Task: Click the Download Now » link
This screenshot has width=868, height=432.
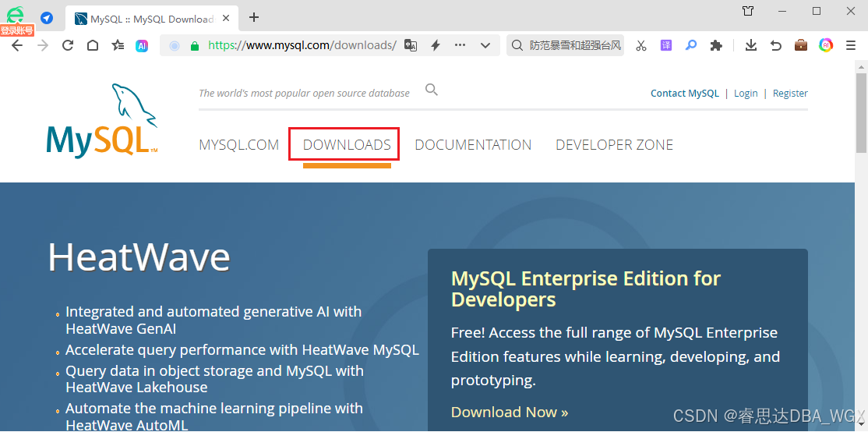Action: coord(510,412)
